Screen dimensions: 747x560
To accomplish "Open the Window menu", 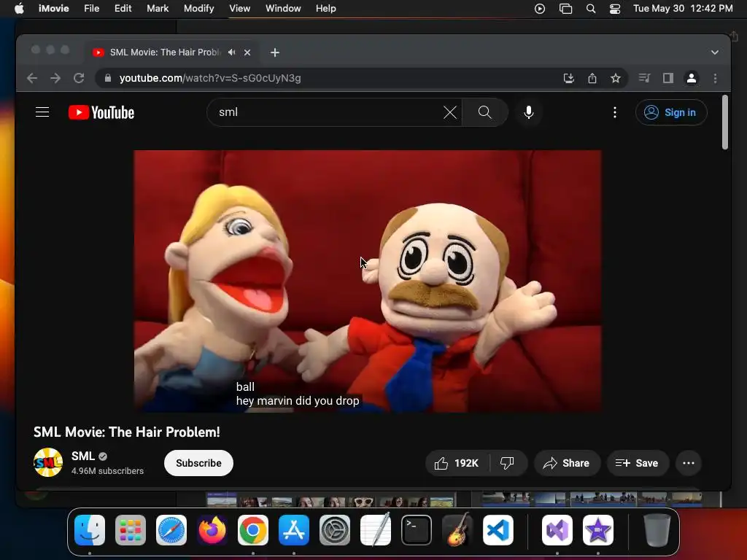I will 283,9.
